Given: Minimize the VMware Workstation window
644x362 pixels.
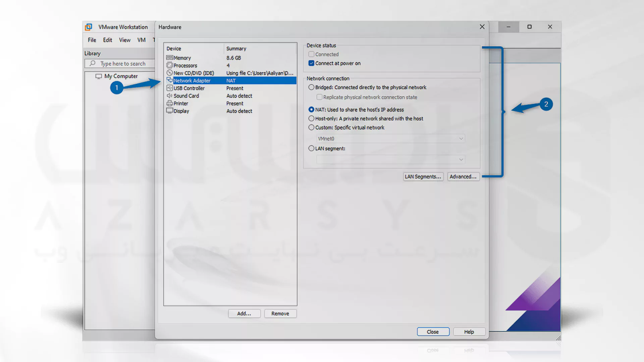Looking at the screenshot, I should click(508, 27).
